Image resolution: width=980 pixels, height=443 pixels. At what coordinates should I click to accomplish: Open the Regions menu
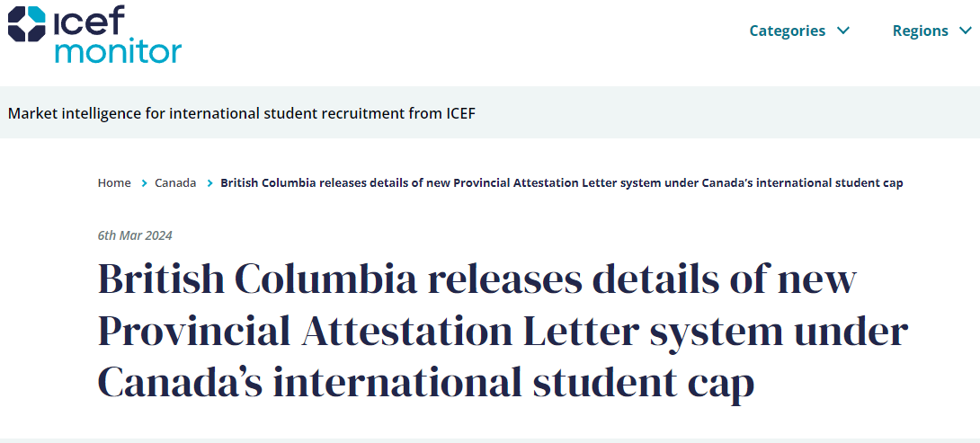[920, 31]
